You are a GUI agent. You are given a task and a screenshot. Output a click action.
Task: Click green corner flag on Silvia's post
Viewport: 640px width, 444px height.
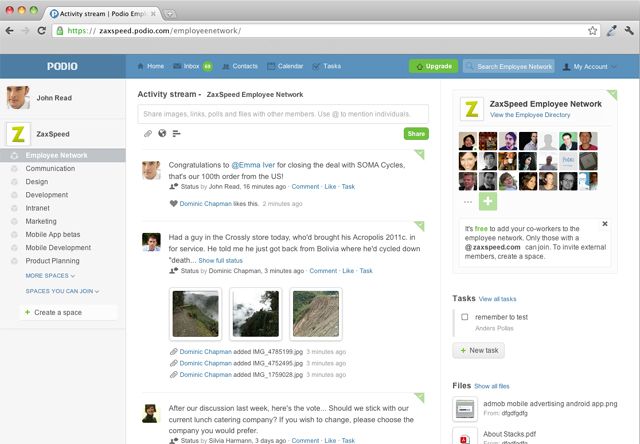point(420,397)
